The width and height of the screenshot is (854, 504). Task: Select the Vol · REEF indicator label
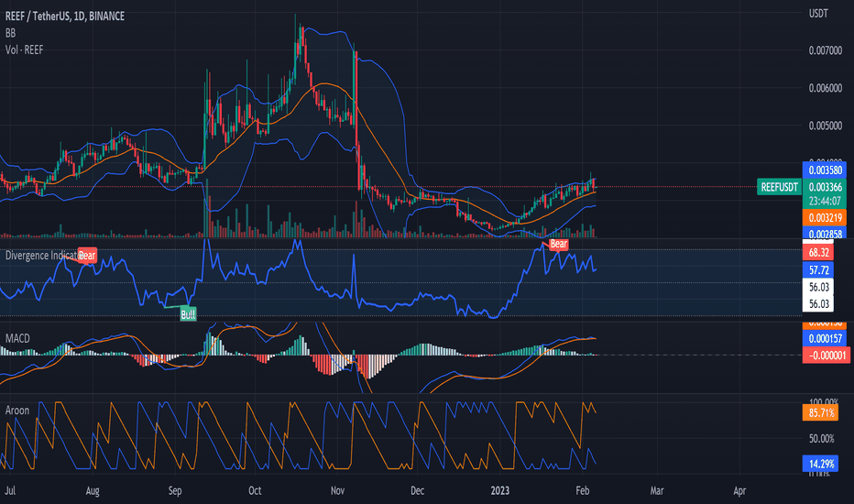click(24, 50)
